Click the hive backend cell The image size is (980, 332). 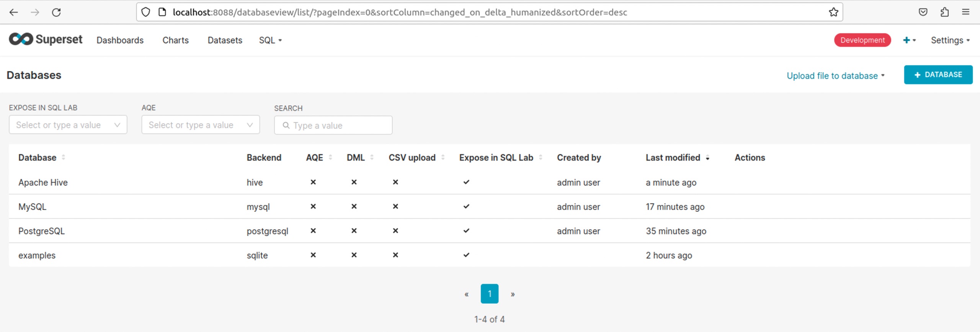255,182
